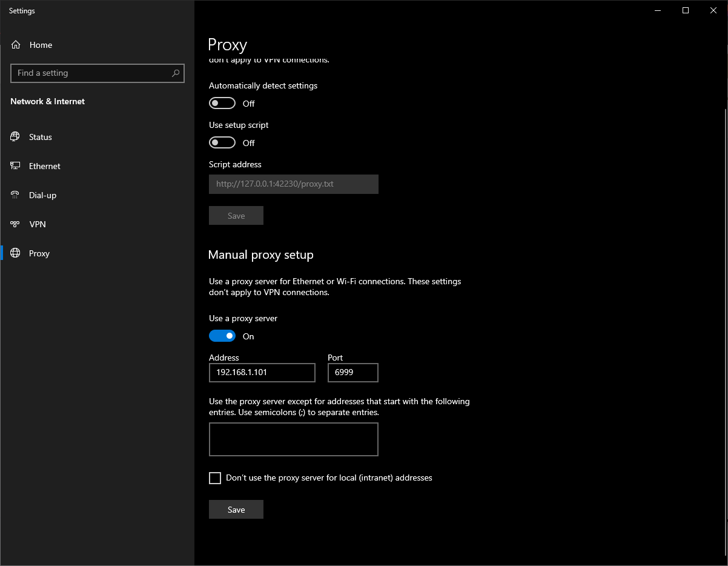Click the proxy exceptions text box
728x566 pixels.
[293, 439]
